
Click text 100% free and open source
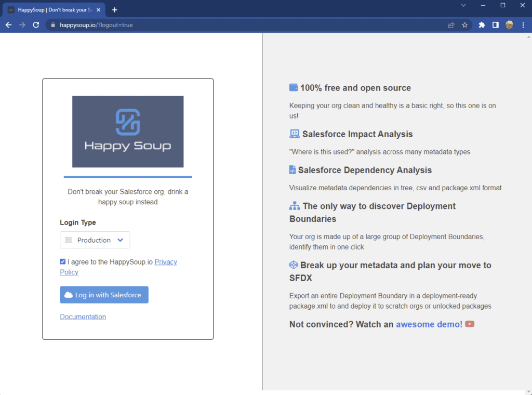tap(355, 88)
